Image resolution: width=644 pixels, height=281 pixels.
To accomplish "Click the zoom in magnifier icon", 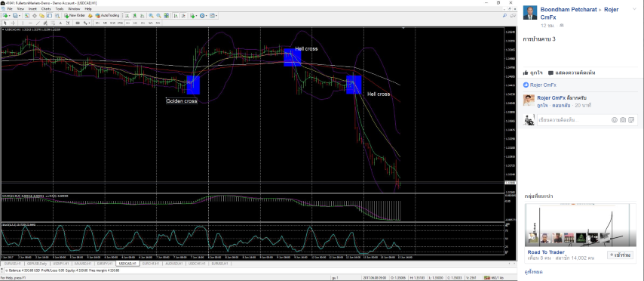I will pos(151,15).
